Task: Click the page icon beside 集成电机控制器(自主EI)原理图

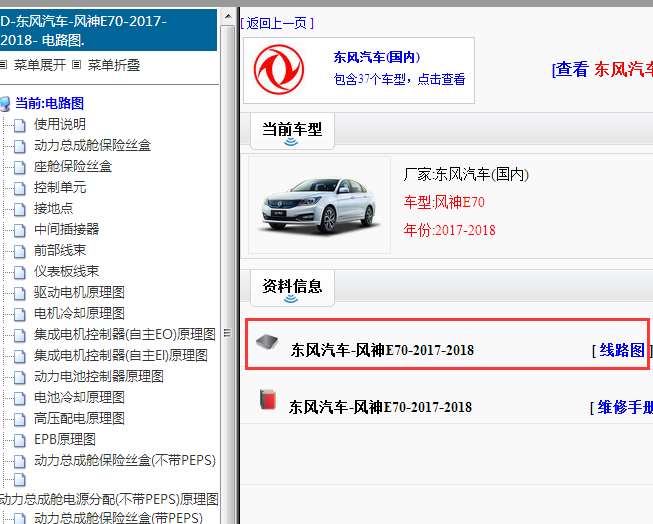Action: (x=20, y=356)
